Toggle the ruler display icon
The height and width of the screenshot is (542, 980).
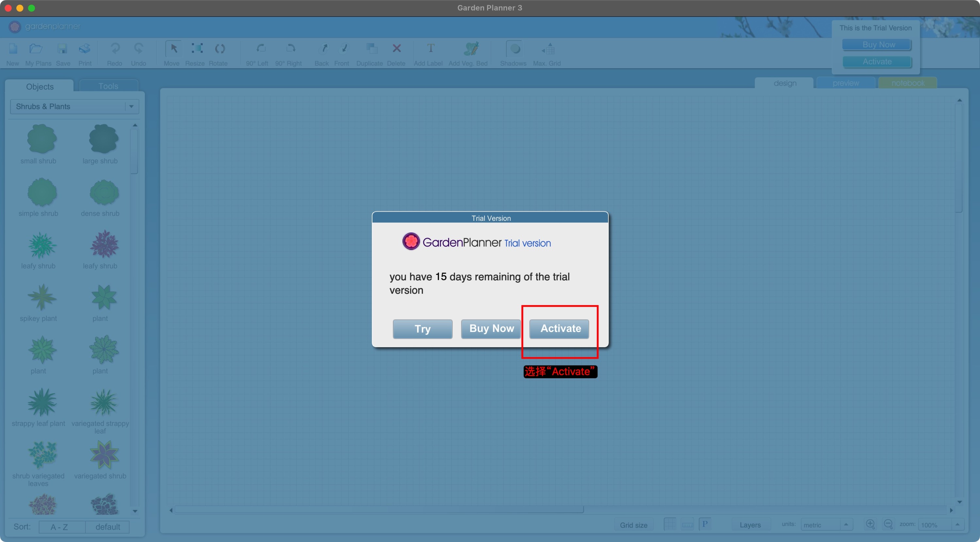tap(687, 524)
